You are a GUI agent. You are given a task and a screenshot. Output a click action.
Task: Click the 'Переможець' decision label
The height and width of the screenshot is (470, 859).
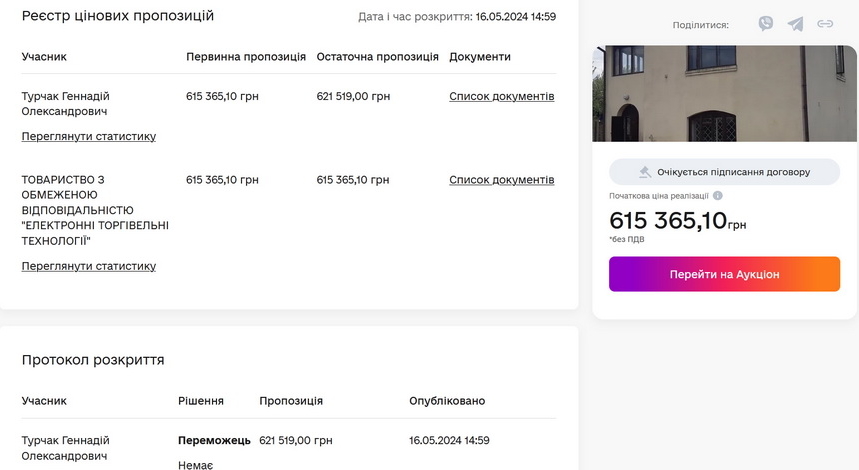(x=214, y=440)
